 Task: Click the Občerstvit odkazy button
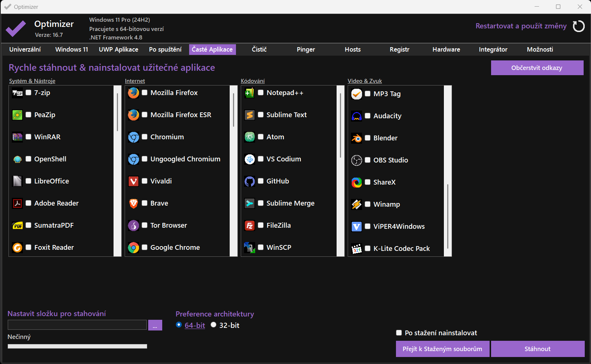[537, 68]
